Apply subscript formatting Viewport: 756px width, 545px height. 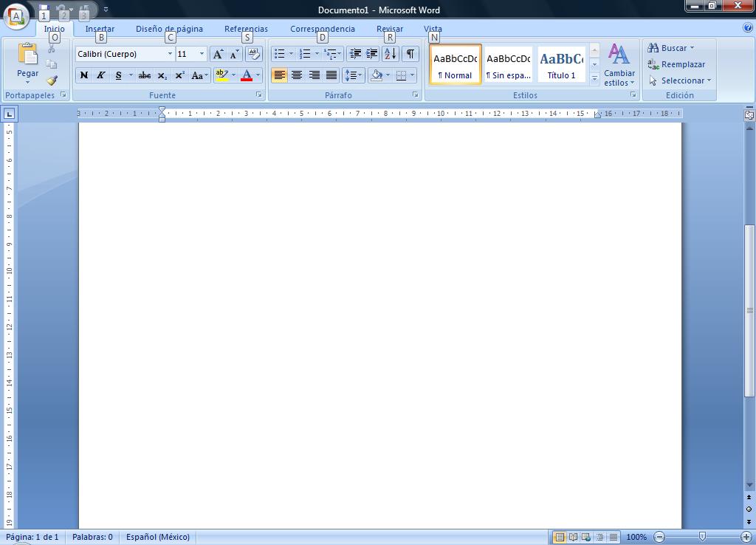click(x=162, y=76)
